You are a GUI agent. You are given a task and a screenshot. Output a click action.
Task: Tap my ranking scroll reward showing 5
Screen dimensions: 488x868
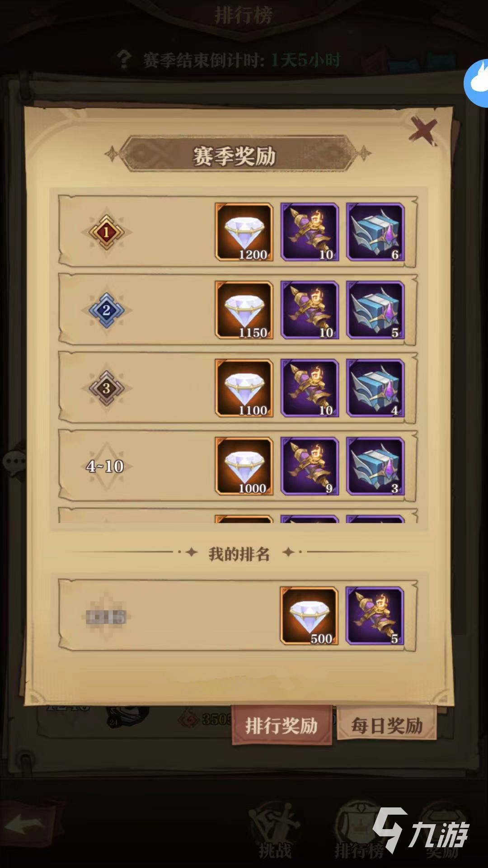[x=375, y=616]
